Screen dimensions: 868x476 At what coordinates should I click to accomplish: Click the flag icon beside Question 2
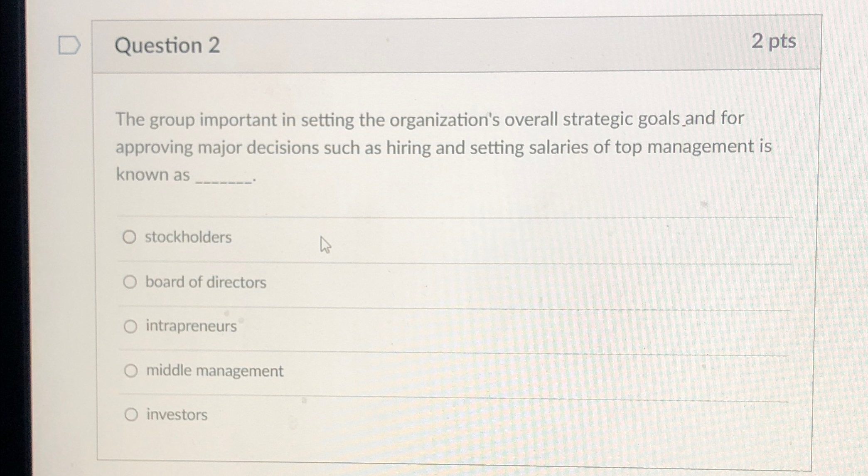[69, 46]
